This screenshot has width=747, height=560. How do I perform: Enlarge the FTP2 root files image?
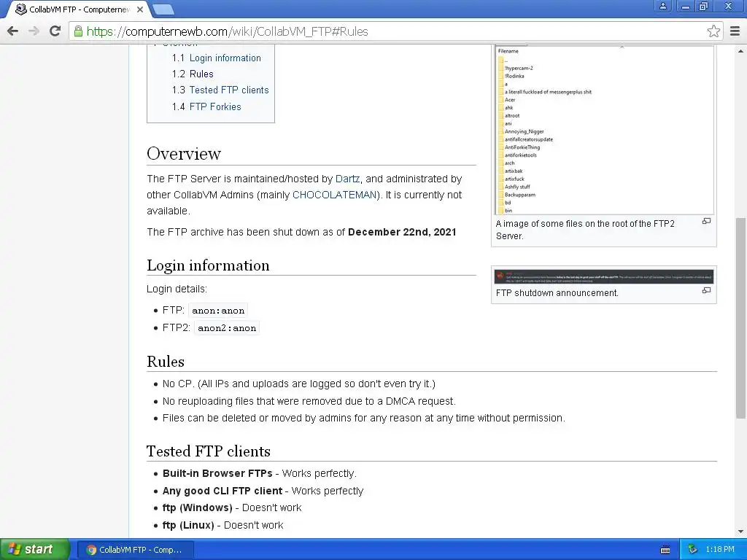point(706,221)
